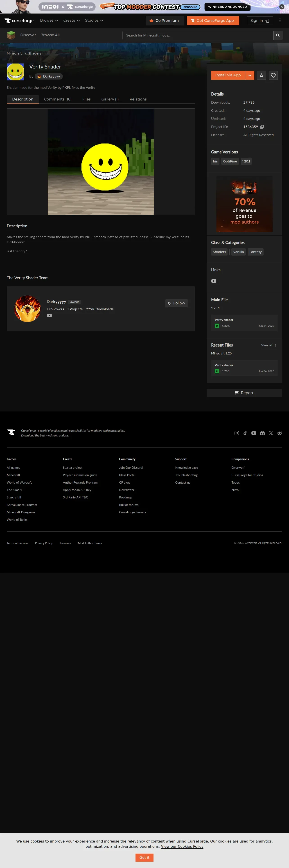Open the Install via App dropdown arrow
The height and width of the screenshot is (868, 289).
[250, 75]
